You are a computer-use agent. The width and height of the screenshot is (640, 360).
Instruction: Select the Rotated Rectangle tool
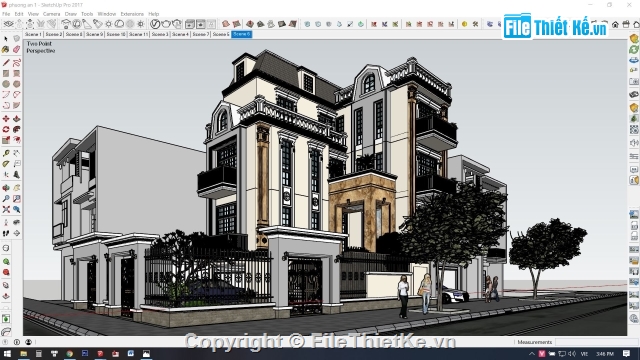(x=16, y=73)
